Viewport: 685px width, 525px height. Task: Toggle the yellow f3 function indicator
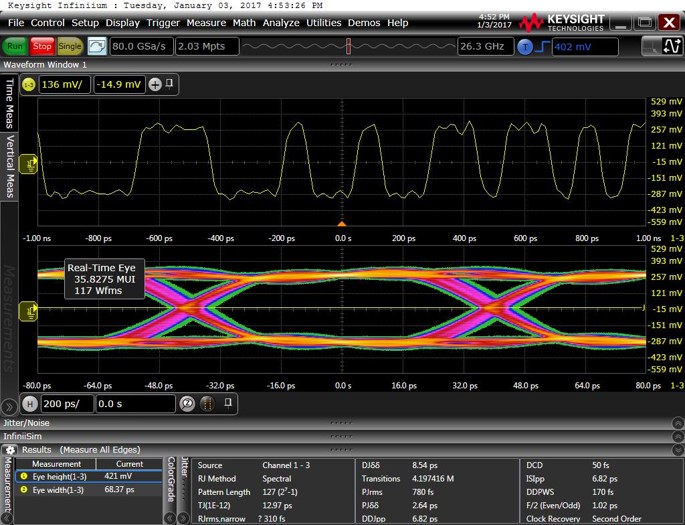click(29, 85)
